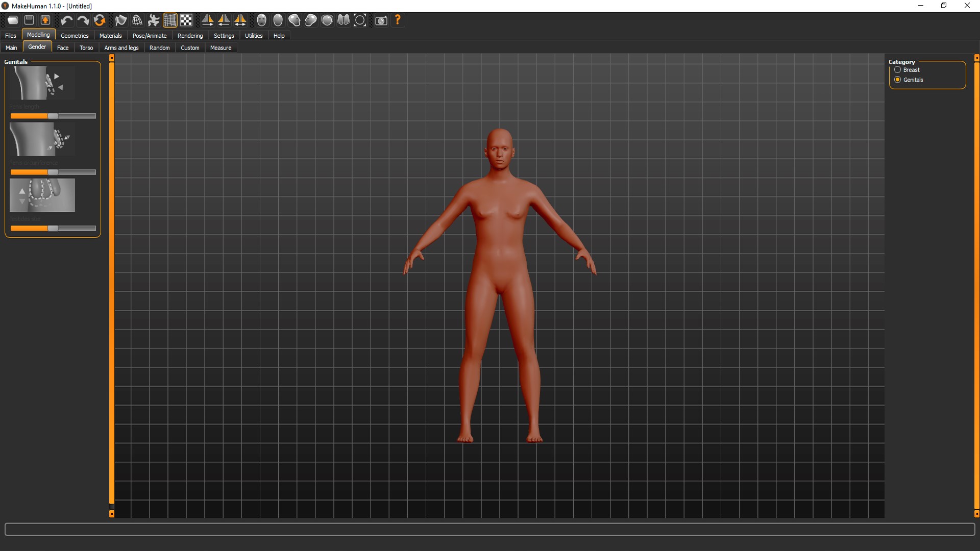Toggle the Grid display icon
The height and width of the screenshot is (551, 980).
170,20
